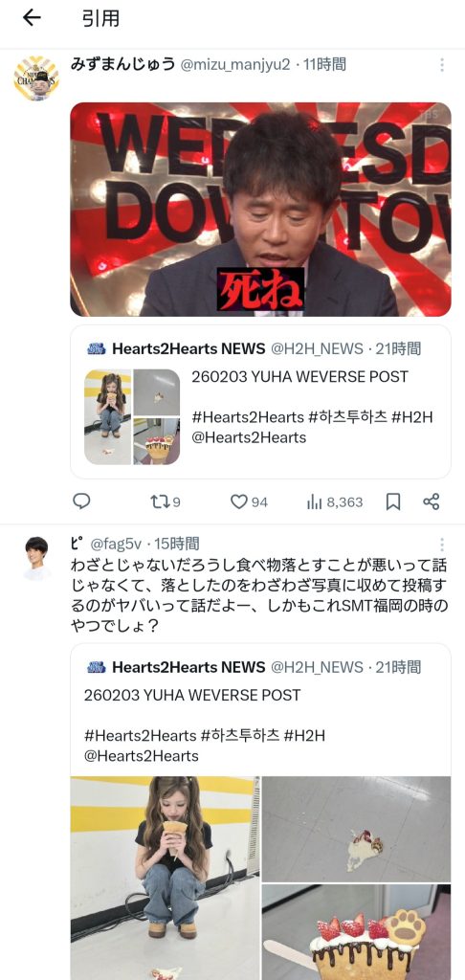Open the first quoted Hearts2Hearts NEWS post
Image resolution: width=465 pixels, height=980 pixels.
pos(260,401)
